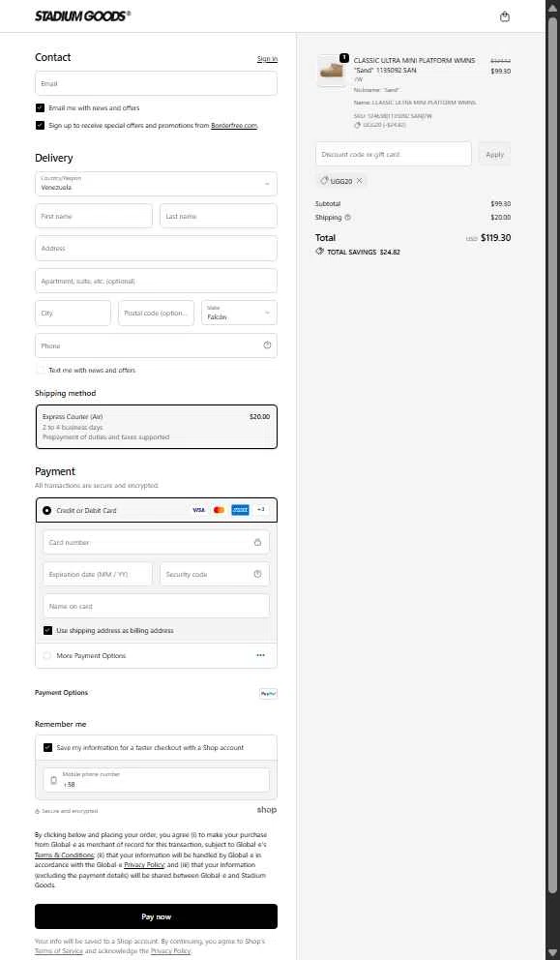Click the shipping info question mark icon
Screen dimensions: 560x960
tap(347, 218)
